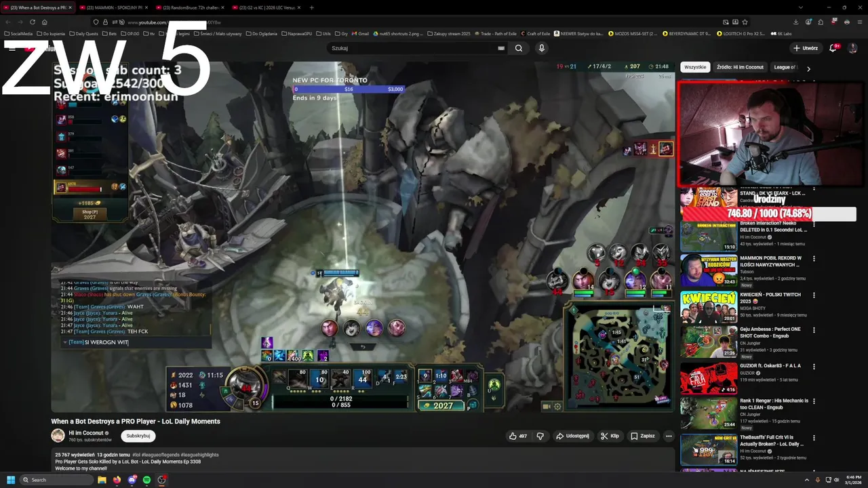Screen dimensions: 868x488
Task: Focus the Szukaj search field
Action: [414, 48]
